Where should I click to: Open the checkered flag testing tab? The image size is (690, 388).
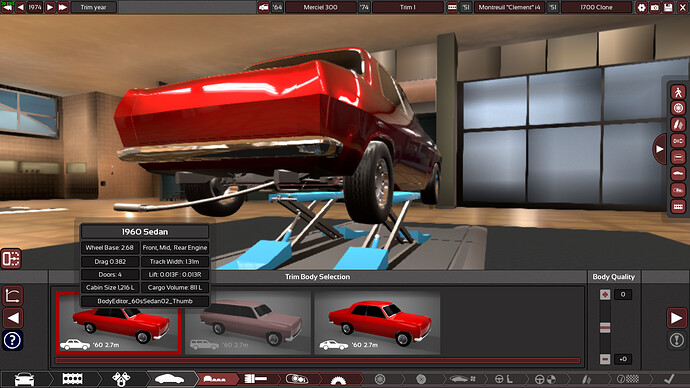pos(628,379)
